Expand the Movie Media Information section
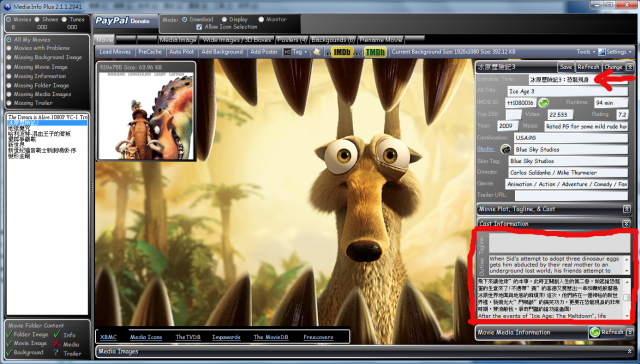Image resolution: width=640 pixels, height=364 pixels. pos(630,332)
